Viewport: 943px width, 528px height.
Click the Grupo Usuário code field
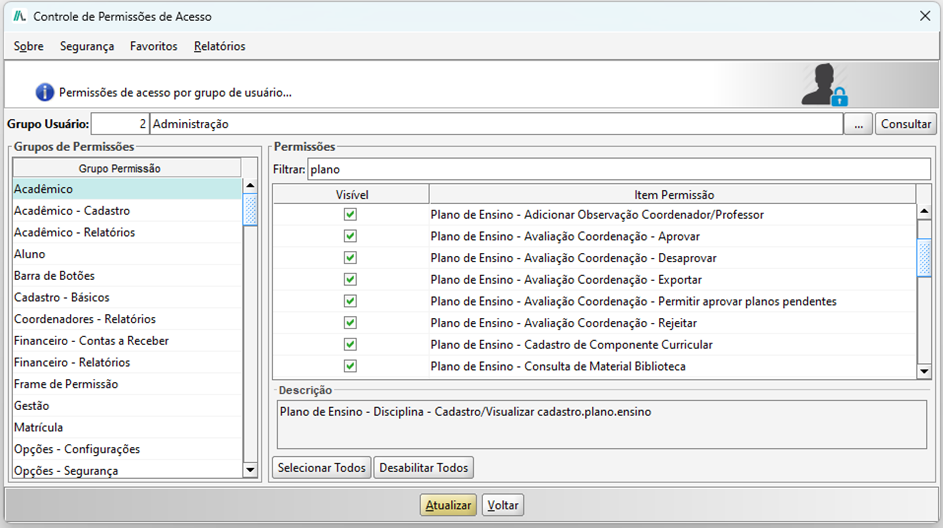point(119,124)
